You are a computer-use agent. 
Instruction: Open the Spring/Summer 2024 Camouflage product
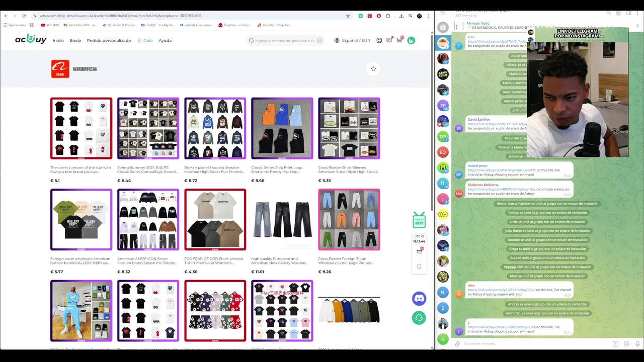coord(148,128)
